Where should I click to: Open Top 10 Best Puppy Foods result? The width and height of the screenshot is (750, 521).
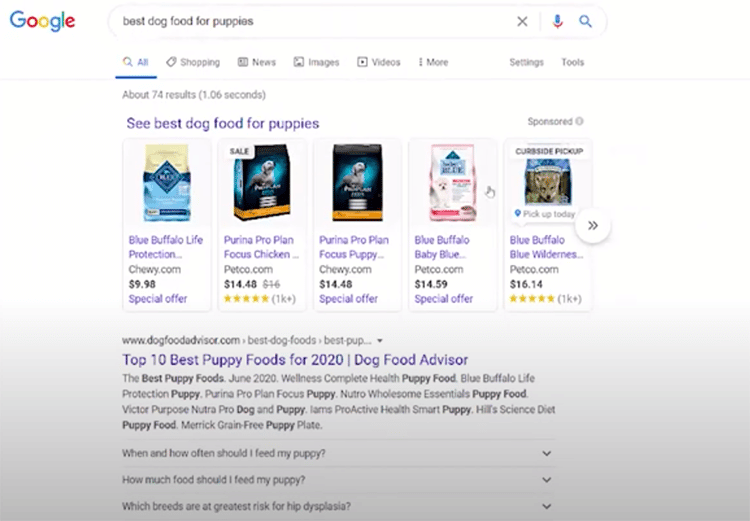point(295,360)
